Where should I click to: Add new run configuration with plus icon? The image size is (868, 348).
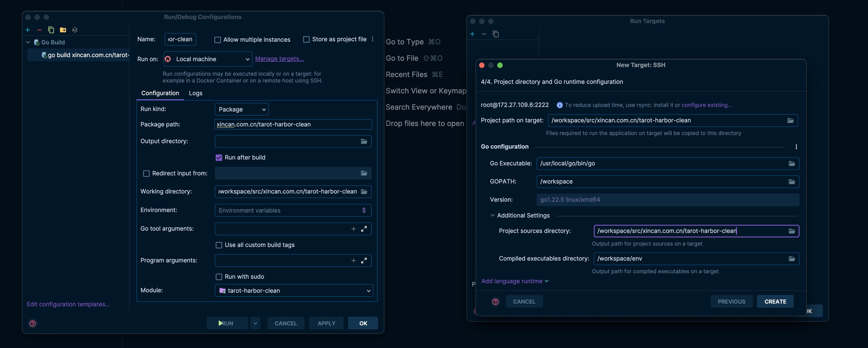pyautogui.click(x=28, y=30)
